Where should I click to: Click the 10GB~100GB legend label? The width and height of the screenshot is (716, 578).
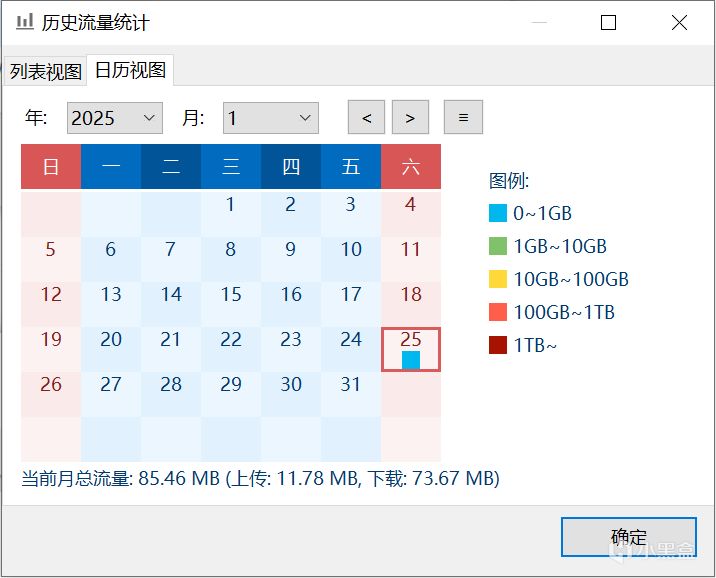(571, 279)
